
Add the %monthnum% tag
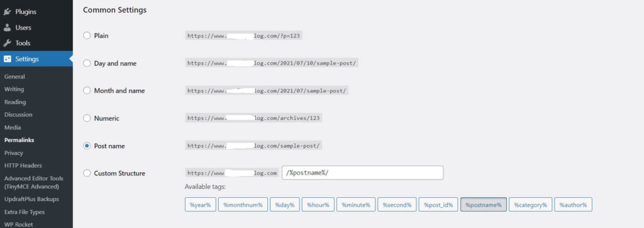pyautogui.click(x=243, y=205)
